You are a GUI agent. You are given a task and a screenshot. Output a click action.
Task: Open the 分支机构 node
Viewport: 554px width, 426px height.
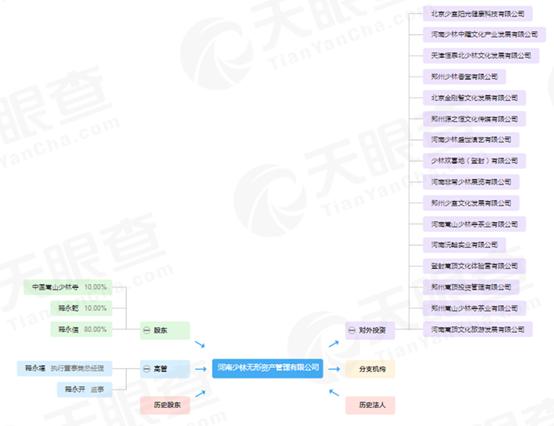(x=370, y=369)
